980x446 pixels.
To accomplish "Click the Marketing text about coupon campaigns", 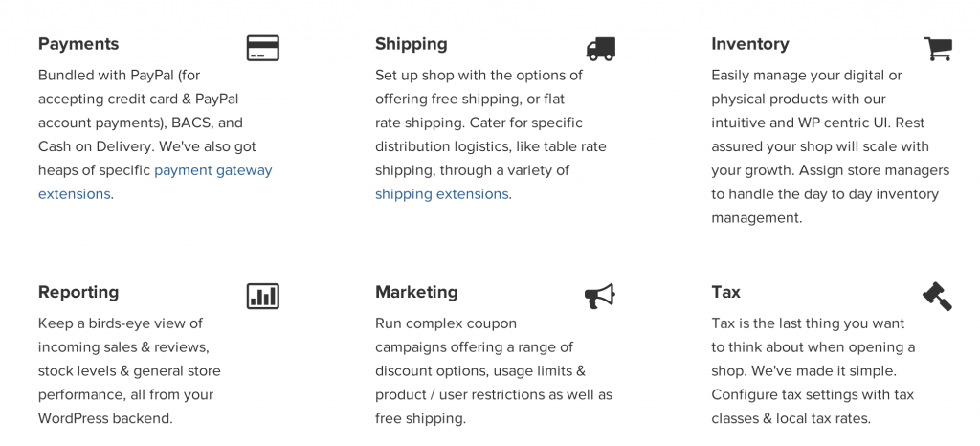I will [494, 371].
